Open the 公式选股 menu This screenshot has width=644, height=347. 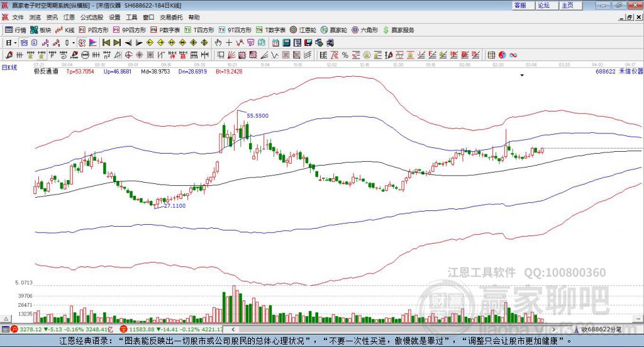[x=92, y=17]
